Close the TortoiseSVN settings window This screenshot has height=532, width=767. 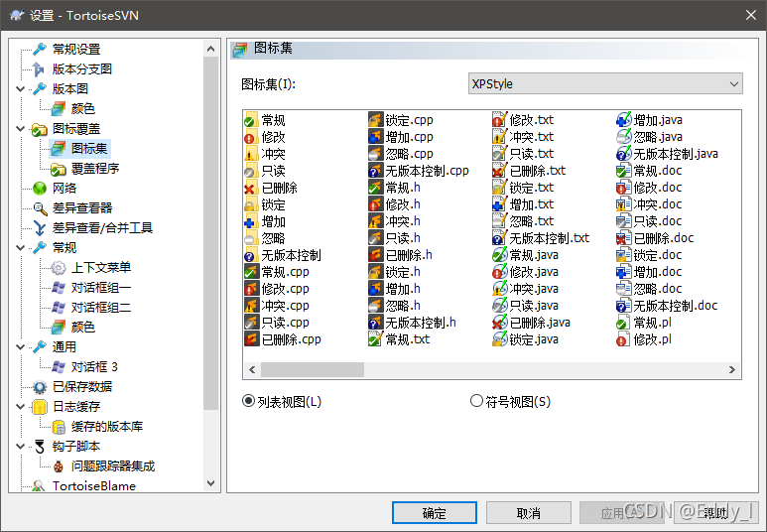[751, 15]
